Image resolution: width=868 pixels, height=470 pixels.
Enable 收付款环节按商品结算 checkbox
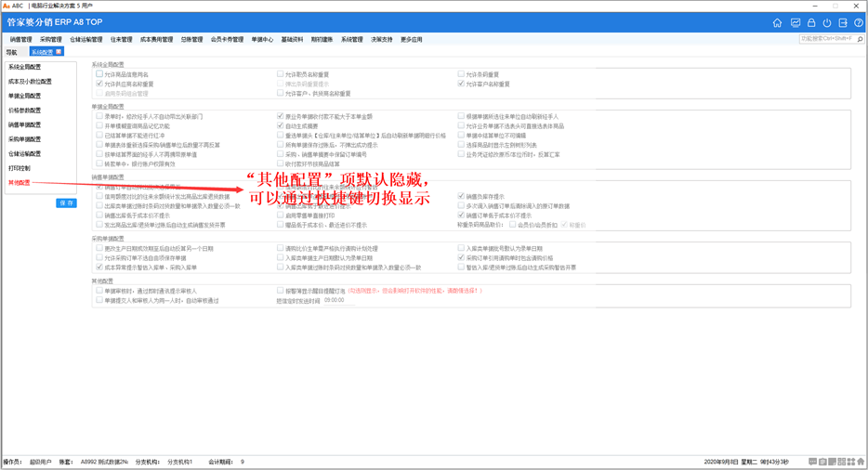point(281,163)
